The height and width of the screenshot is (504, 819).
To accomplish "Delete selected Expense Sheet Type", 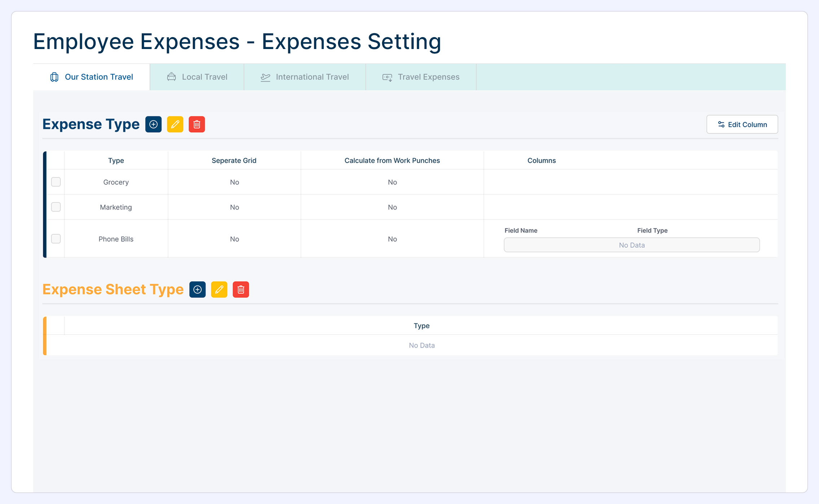I will pyautogui.click(x=241, y=289).
